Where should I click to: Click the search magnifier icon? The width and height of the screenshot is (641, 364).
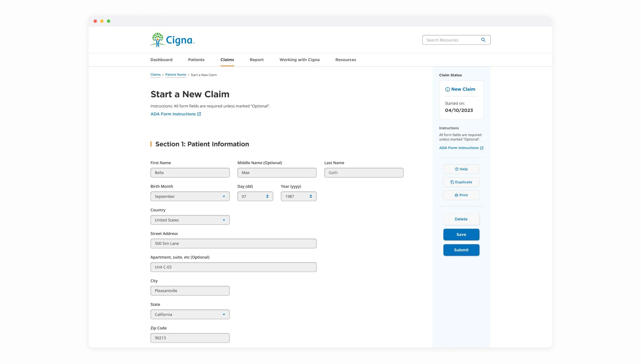coord(483,40)
